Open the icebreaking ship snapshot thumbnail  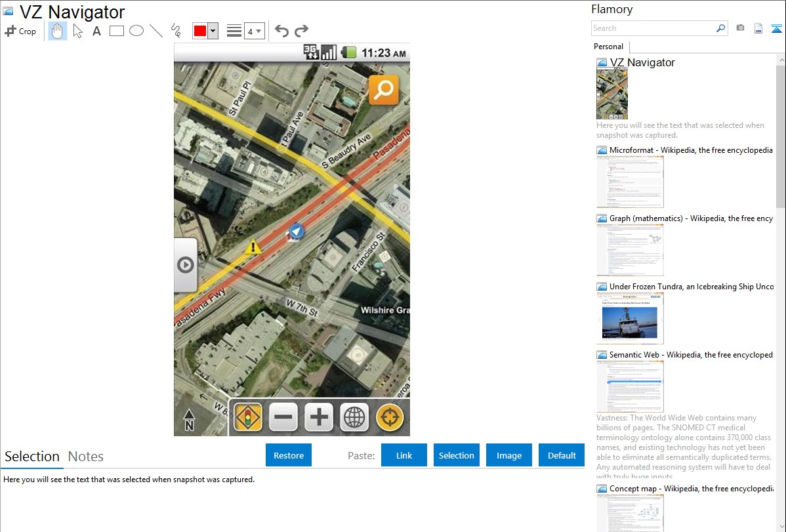(630, 318)
